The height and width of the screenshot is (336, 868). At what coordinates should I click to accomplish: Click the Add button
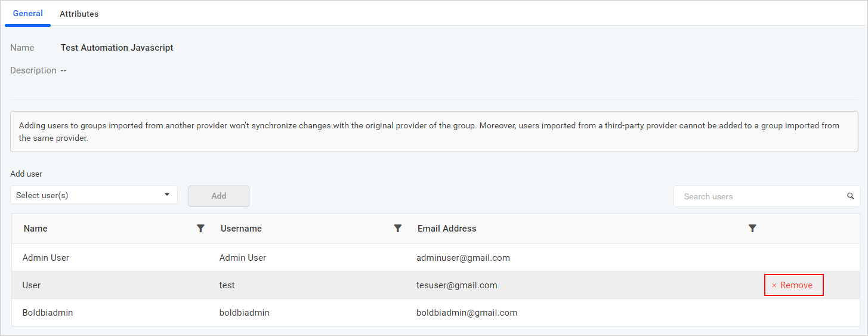tap(219, 196)
